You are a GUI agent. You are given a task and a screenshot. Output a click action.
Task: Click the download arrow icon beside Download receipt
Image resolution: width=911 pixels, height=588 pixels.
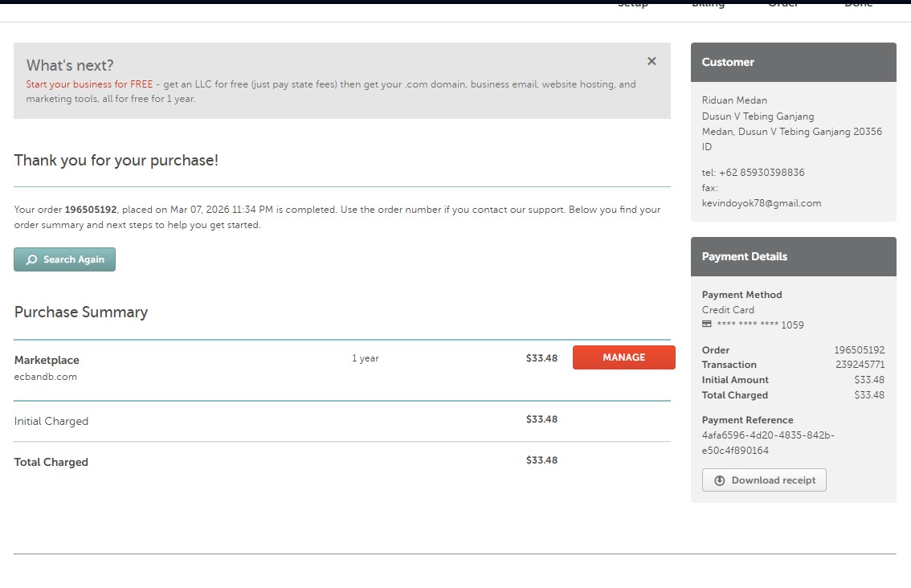719,480
